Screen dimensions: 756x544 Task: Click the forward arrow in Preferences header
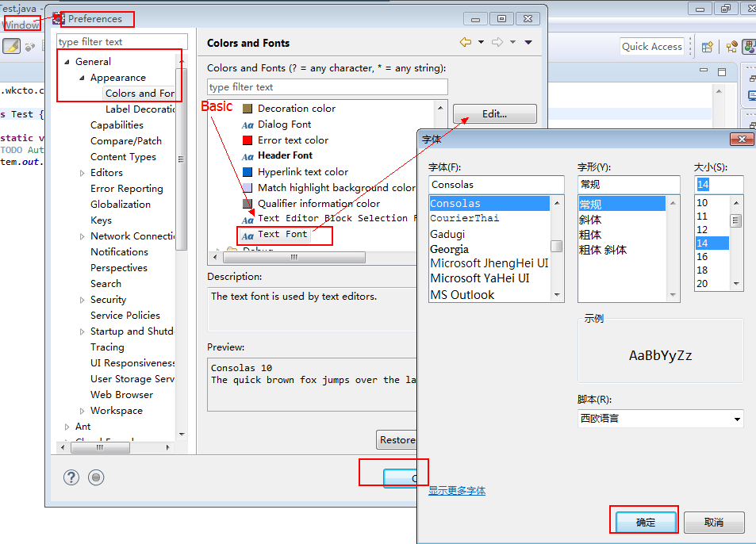click(x=497, y=43)
